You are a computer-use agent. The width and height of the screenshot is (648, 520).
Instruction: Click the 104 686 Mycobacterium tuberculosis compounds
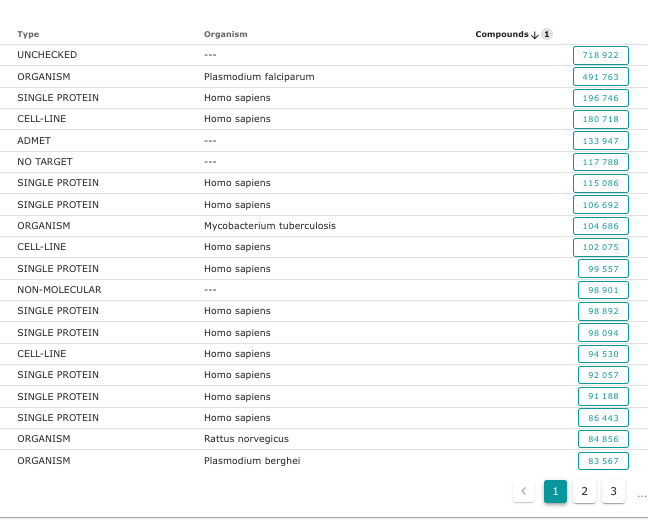600,226
